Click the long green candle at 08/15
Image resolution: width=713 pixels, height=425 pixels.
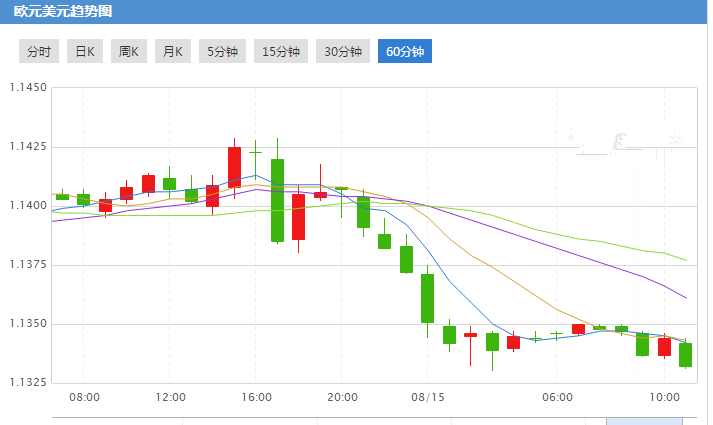pyautogui.click(x=428, y=298)
